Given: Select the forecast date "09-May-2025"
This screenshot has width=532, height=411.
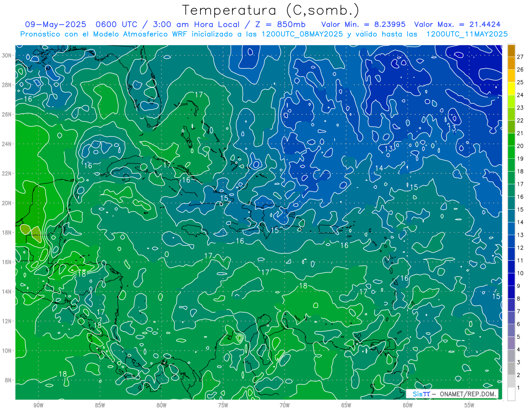Looking at the screenshot, I should pos(57,24).
